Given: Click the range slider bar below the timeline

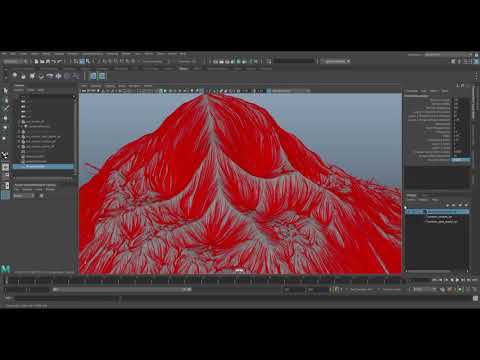Looking at the screenshot, I should click(x=122, y=290).
